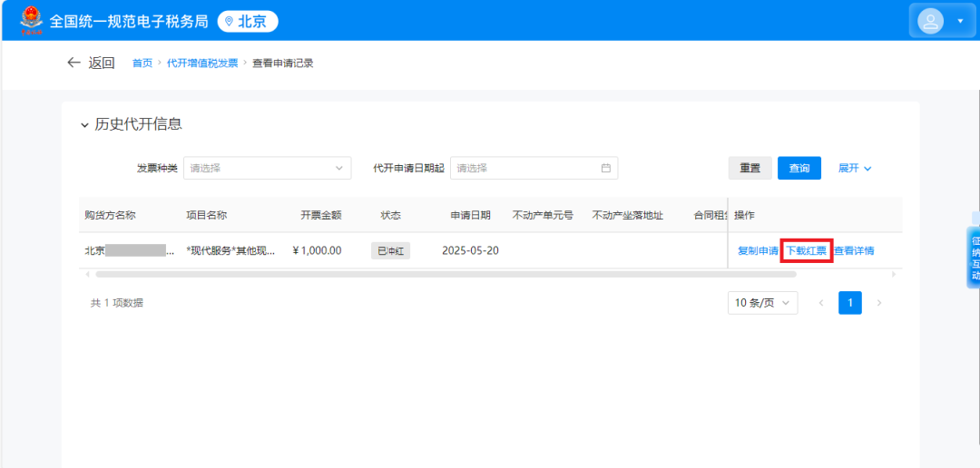Click the 北京 location selector
Viewport: 980px width, 468px height.
point(248,22)
